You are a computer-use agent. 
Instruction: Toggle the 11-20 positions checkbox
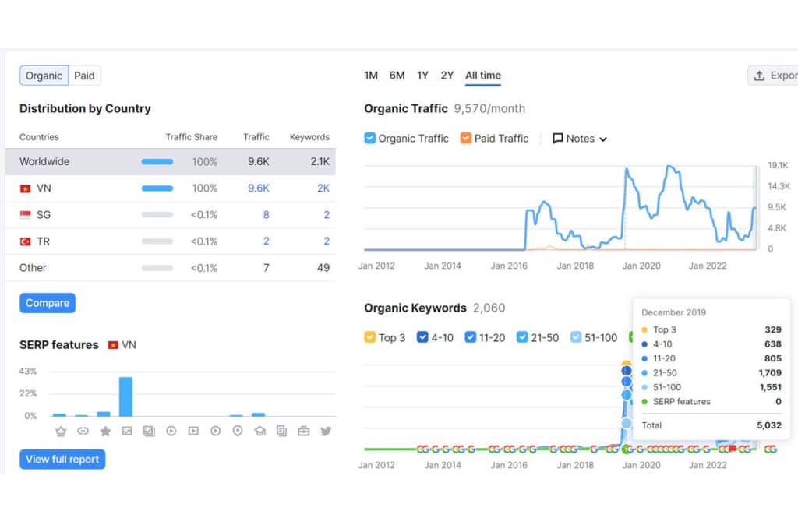point(470,337)
